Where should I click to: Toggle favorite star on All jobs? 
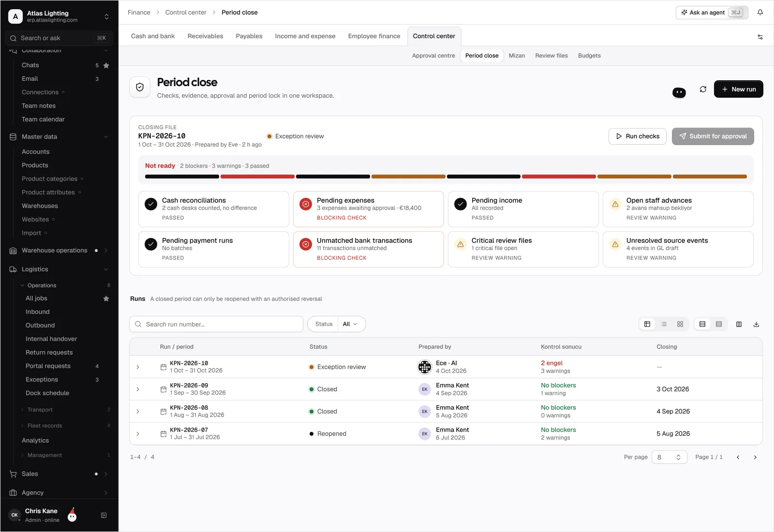pyautogui.click(x=106, y=298)
